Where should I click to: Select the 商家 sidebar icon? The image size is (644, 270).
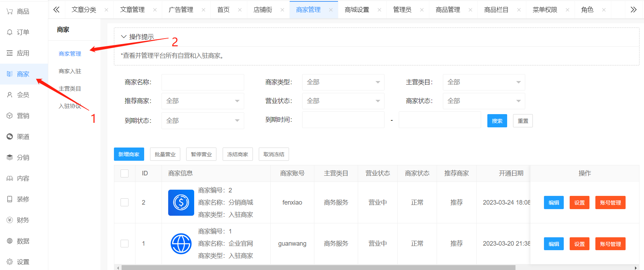tap(10, 74)
